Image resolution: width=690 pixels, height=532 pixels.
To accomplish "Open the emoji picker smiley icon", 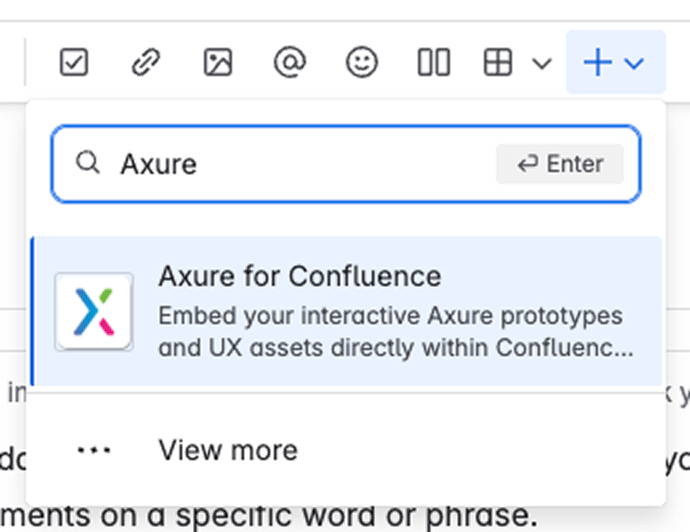I will (361, 63).
